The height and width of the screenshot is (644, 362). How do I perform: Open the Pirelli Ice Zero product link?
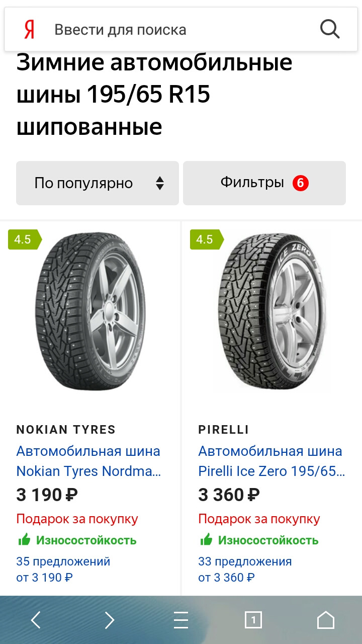(x=271, y=461)
